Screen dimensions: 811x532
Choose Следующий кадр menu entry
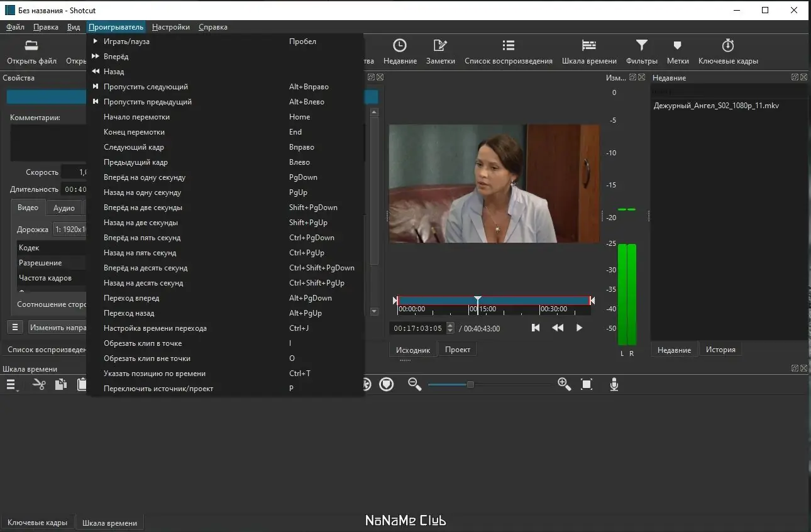click(x=225, y=147)
